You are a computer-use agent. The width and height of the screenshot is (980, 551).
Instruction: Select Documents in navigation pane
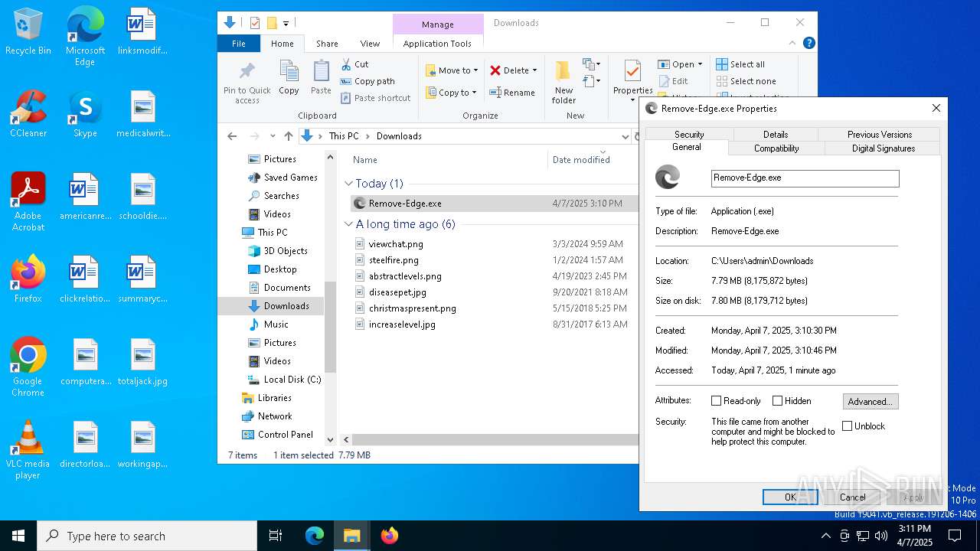[x=279, y=288]
